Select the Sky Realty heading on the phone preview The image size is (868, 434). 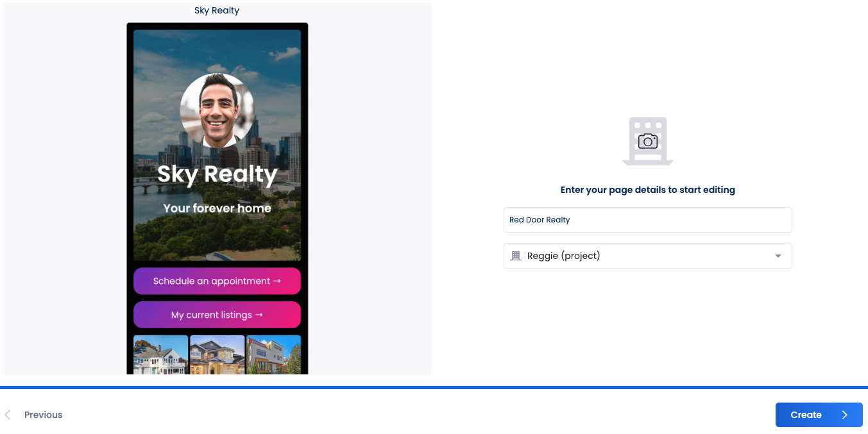216,174
